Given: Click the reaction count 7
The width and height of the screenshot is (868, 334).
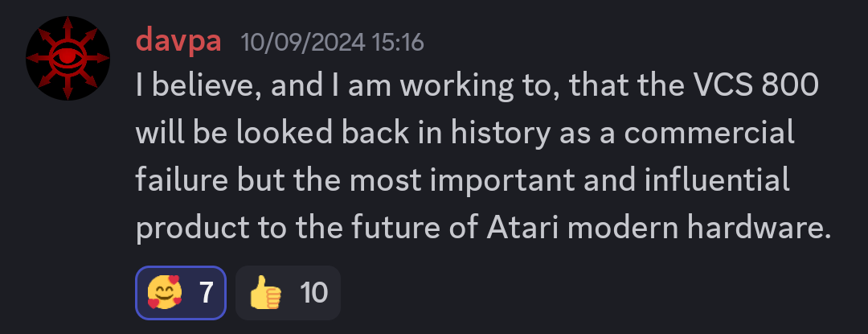Looking at the screenshot, I should click(206, 293).
